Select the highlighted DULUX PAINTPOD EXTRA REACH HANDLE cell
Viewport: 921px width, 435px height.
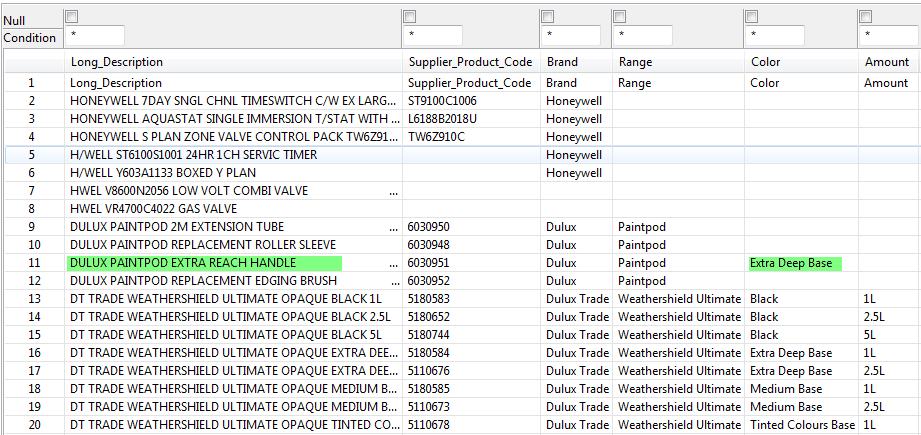click(204, 263)
